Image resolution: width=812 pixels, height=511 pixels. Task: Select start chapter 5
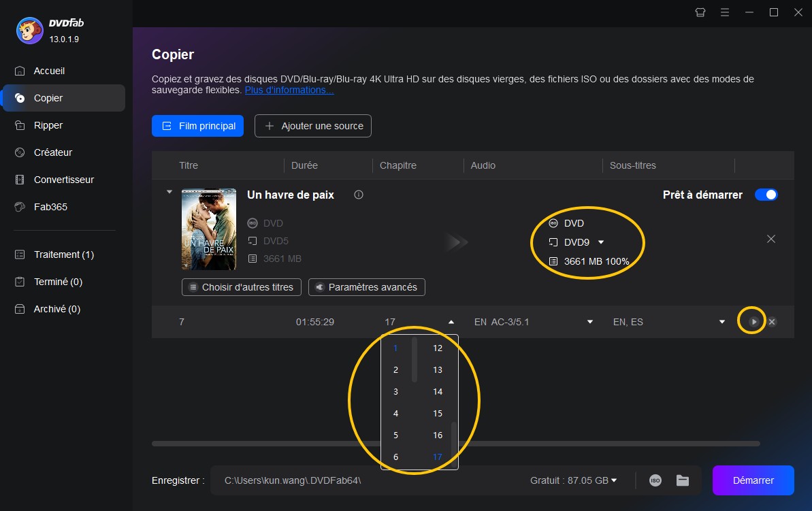pyautogui.click(x=395, y=435)
